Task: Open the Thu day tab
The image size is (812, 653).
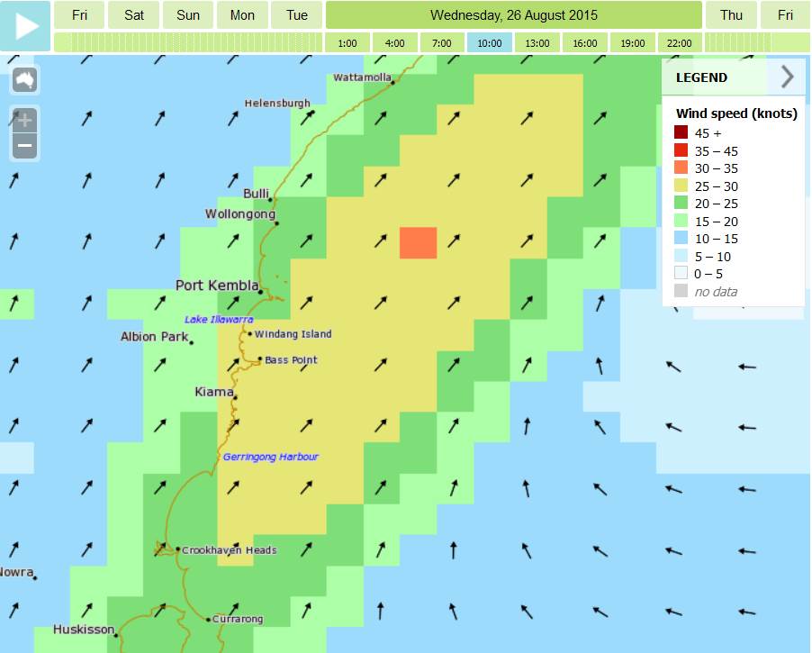Action: (x=731, y=15)
